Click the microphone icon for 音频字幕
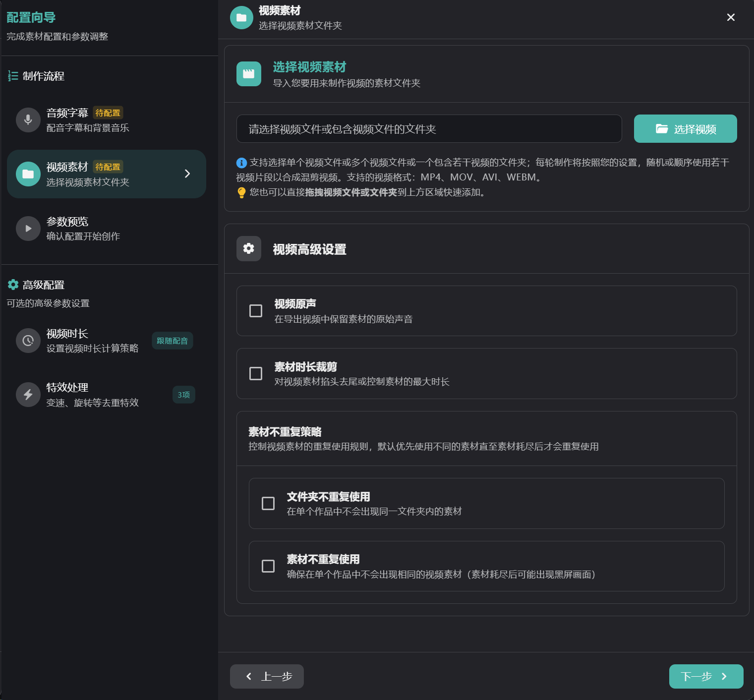This screenshot has height=700, width=754. pos(28,120)
